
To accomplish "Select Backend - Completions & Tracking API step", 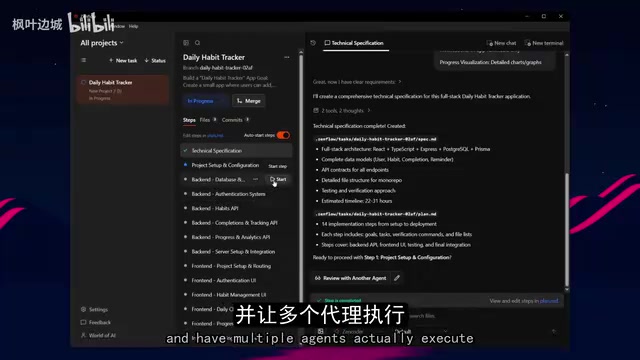I will [x=236, y=223].
